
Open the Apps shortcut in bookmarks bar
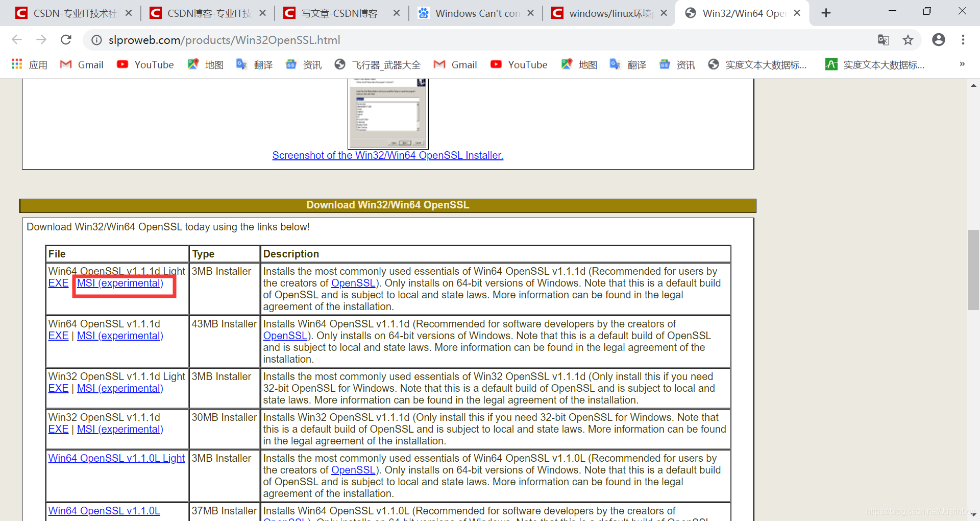[x=29, y=64]
